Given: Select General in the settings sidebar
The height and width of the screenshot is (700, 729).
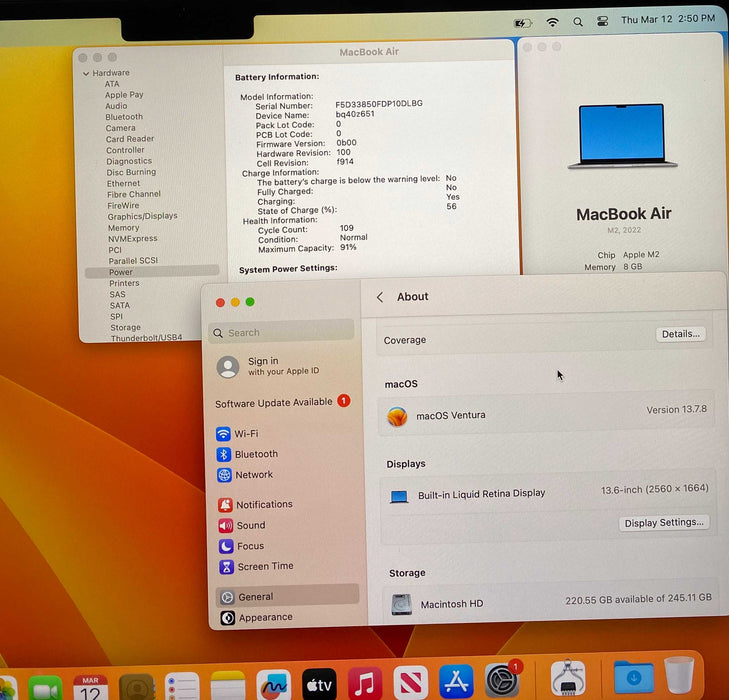Looking at the screenshot, I should (x=287, y=596).
